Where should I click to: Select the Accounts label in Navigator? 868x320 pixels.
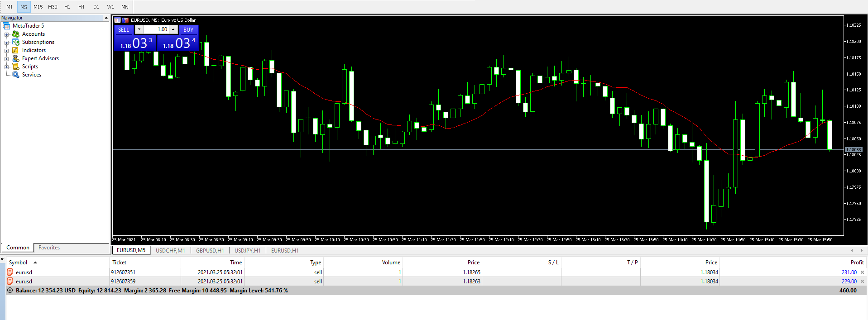(x=34, y=34)
